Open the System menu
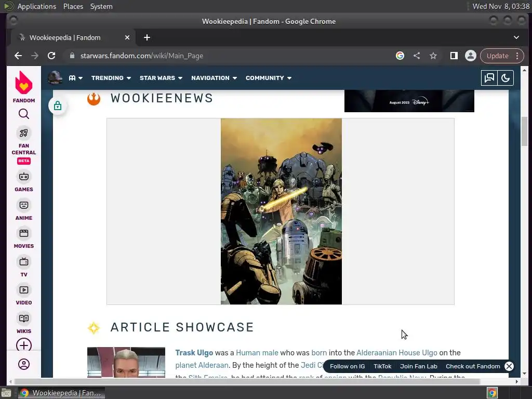The width and height of the screenshot is (532, 399). coord(101,6)
